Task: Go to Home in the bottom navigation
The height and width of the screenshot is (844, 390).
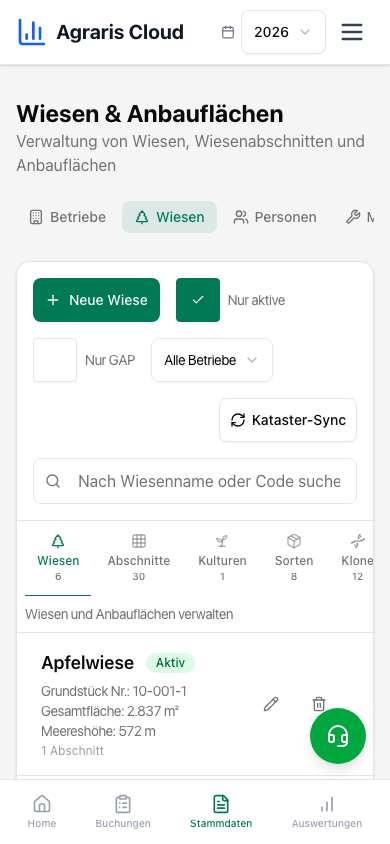Action: (x=42, y=812)
